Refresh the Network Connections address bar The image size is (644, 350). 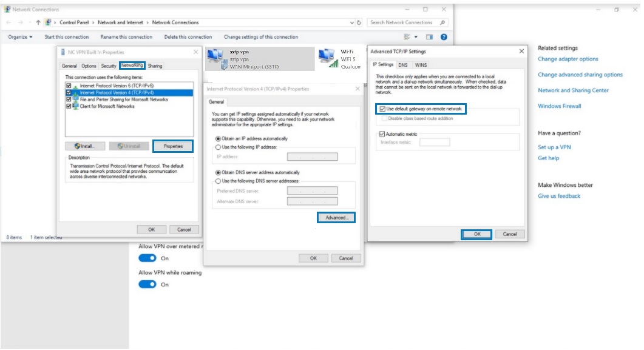coord(359,22)
